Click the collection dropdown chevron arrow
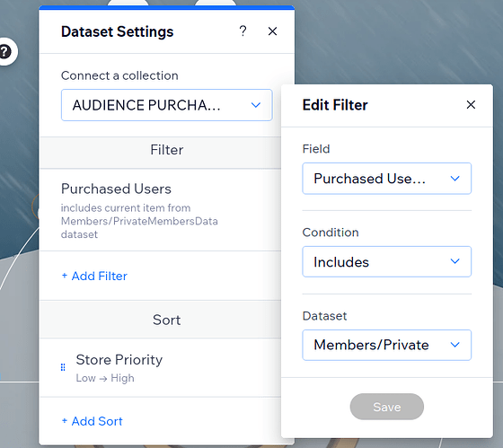 256,105
